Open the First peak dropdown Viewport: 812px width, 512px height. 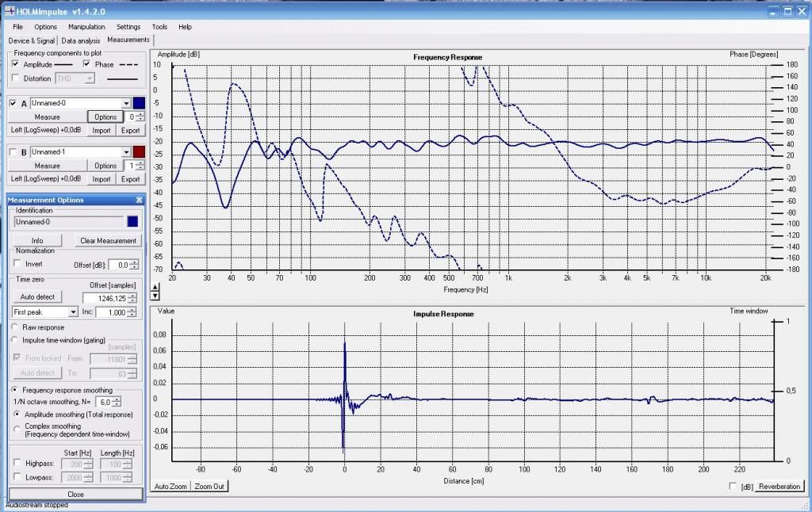coord(73,312)
